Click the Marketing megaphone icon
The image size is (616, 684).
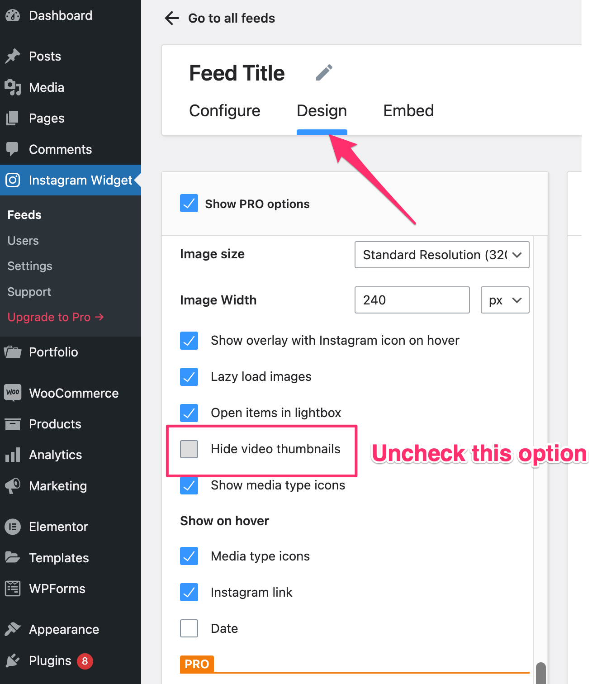13,486
